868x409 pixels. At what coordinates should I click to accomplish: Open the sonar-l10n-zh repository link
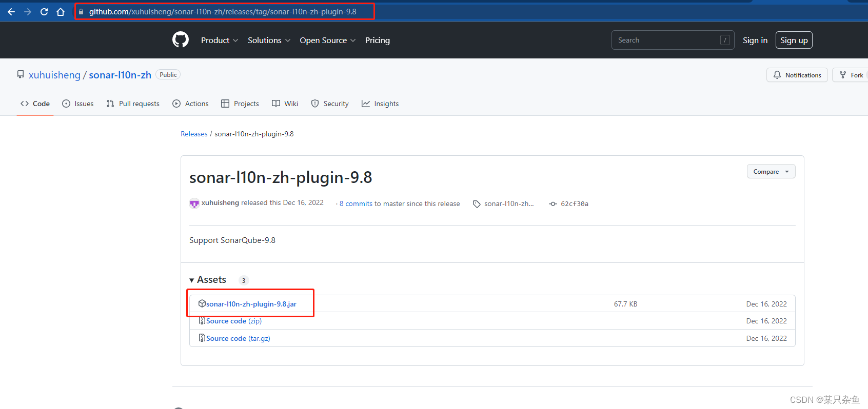click(x=120, y=75)
